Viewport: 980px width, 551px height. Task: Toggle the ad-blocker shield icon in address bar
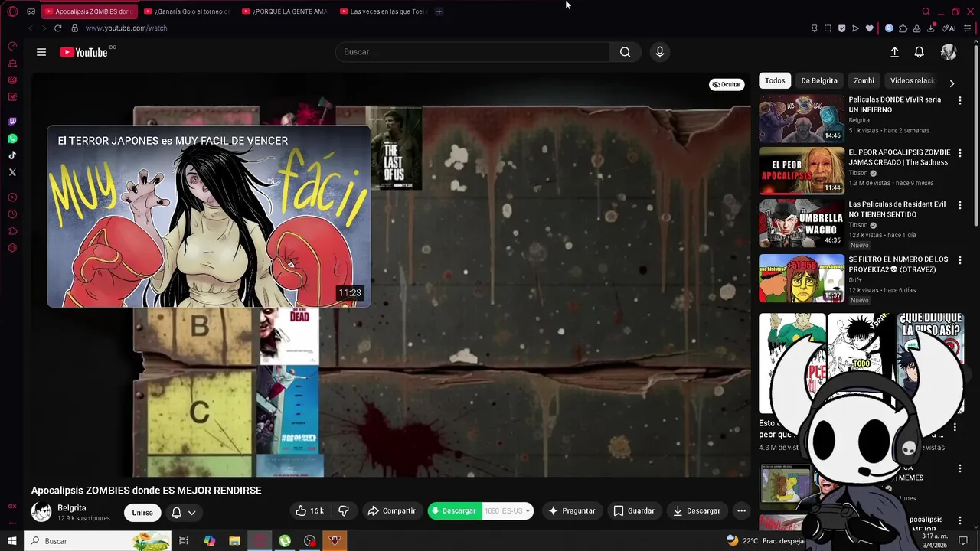tap(841, 28)
